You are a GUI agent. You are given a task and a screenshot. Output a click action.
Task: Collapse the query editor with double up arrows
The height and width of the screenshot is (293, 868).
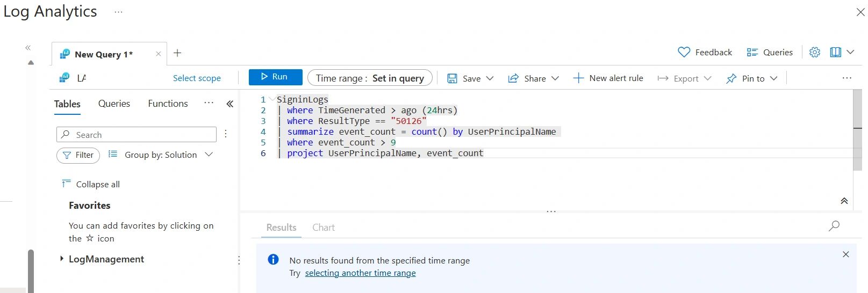844,201
